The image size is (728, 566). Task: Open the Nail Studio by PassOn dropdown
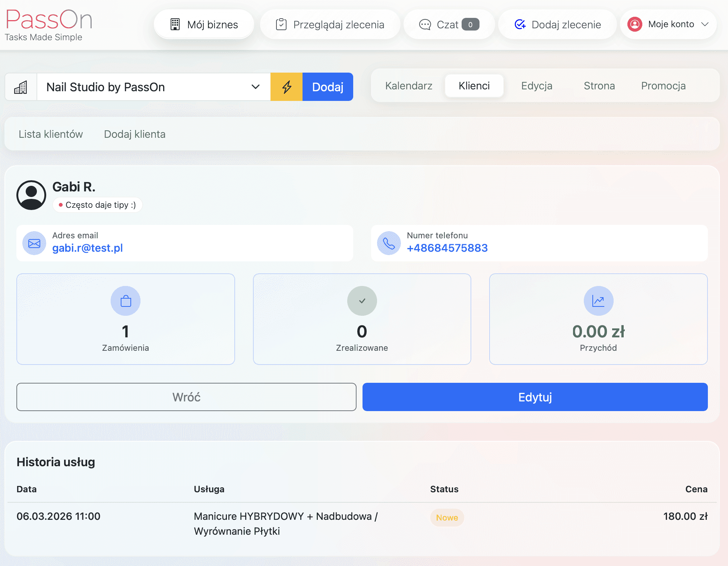pos(153,87)
